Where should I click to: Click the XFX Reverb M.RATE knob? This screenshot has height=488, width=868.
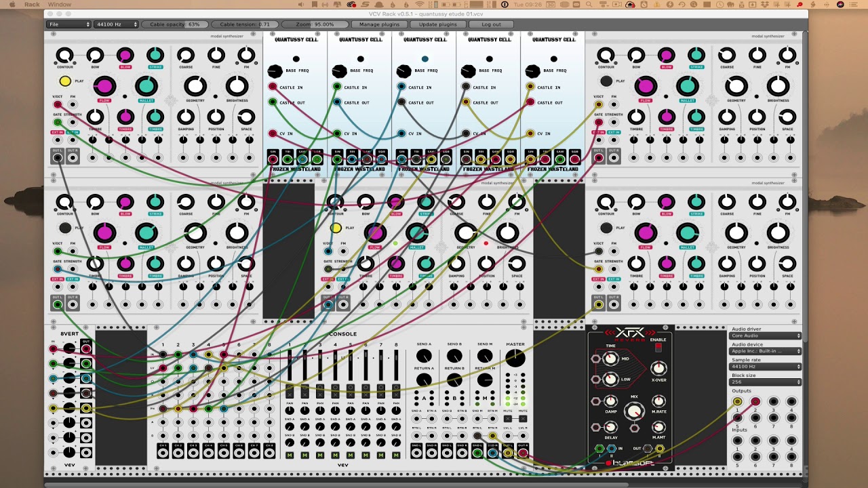coord(658,402)
